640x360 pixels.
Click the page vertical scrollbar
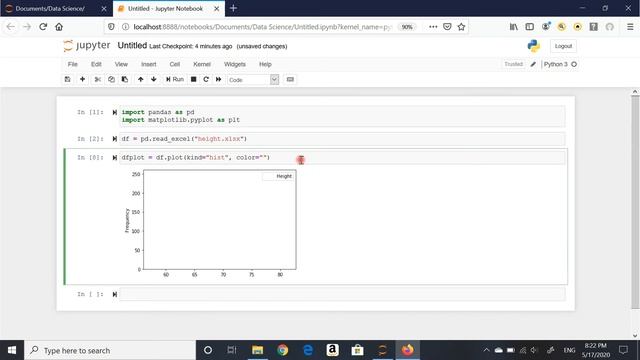click(635, 202)
